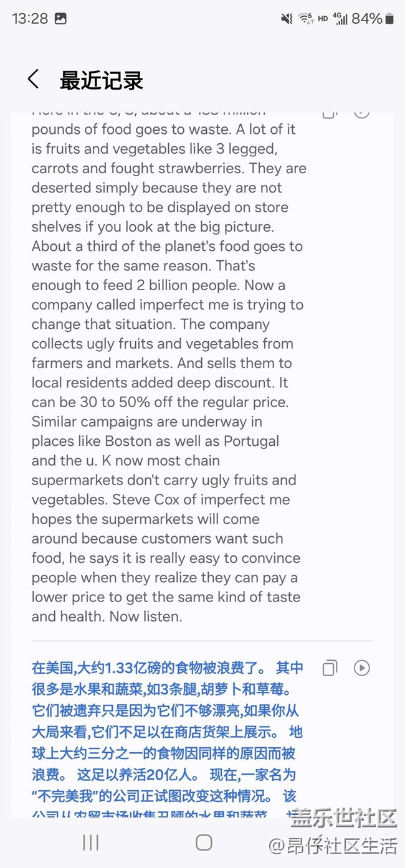Tap the 4G signal strength indicator
Viewport: 405px width, 868px height.
340,19
